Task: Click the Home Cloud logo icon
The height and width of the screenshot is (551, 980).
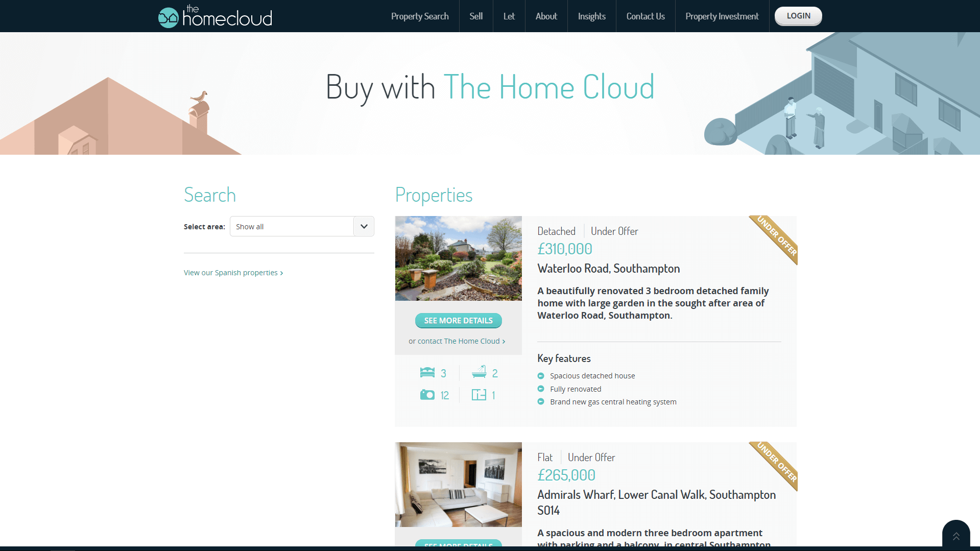Action: pyautogui.click(x=168, y=17)
